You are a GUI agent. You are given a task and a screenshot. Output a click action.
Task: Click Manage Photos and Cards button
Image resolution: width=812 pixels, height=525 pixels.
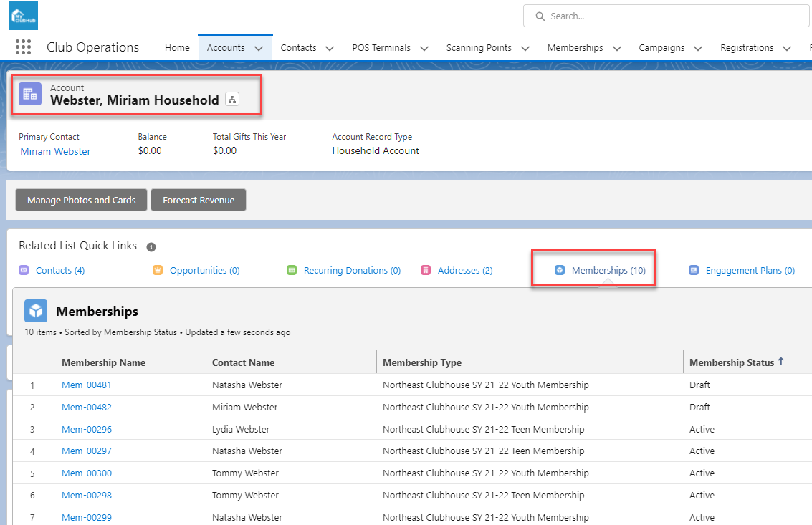click(x=81, y=201)
